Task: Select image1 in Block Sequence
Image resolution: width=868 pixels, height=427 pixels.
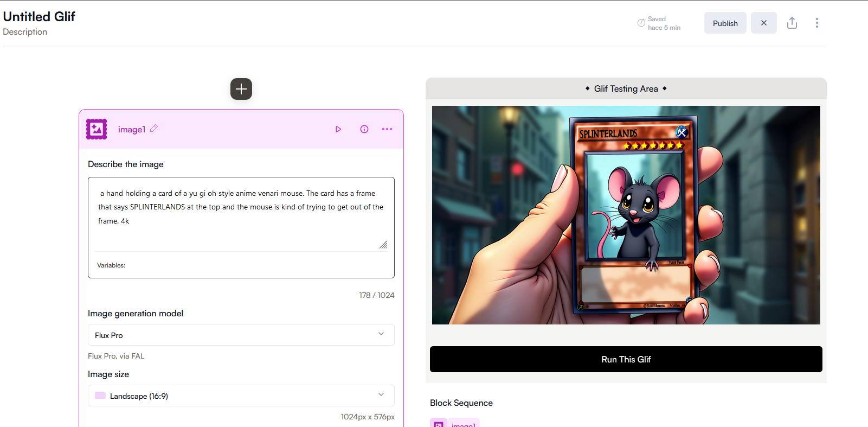Action: [455, 423]
